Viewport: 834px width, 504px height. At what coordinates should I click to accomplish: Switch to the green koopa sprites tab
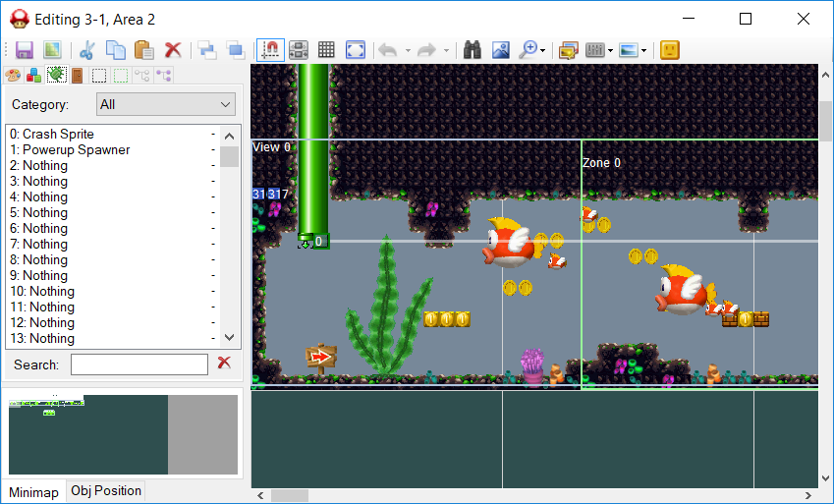pos(56,75)
